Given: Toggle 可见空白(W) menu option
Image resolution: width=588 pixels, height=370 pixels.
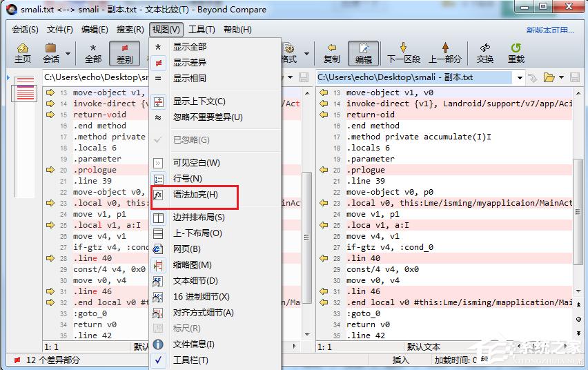Looking at the screenshot, I should (x=215, y=163).
